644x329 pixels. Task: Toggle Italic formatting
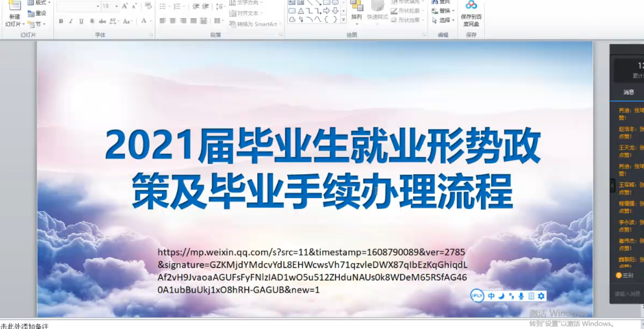(x=71, y=21)
